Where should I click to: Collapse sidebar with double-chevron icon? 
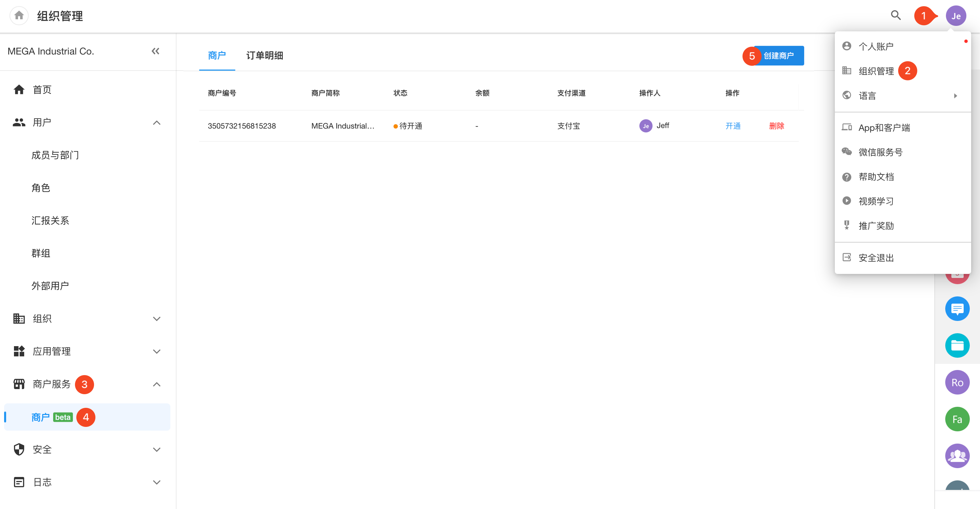(155, 51)
